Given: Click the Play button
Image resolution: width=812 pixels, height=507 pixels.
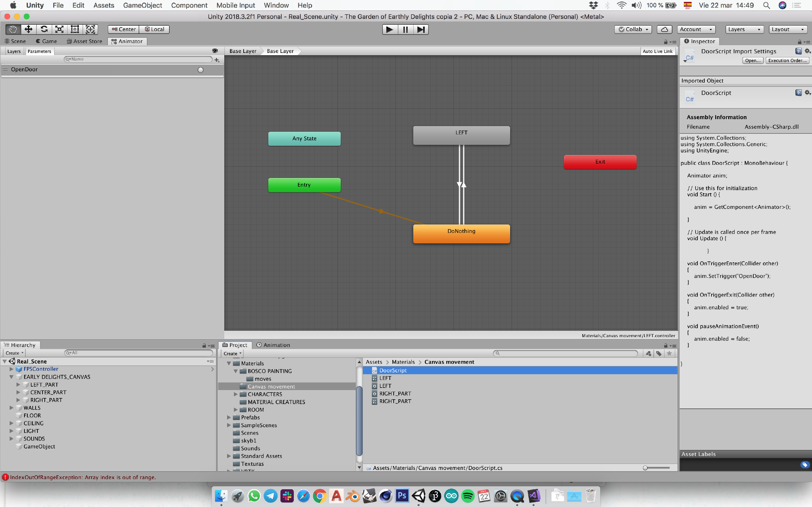Looking at the screenshot, I should [390, 29].
